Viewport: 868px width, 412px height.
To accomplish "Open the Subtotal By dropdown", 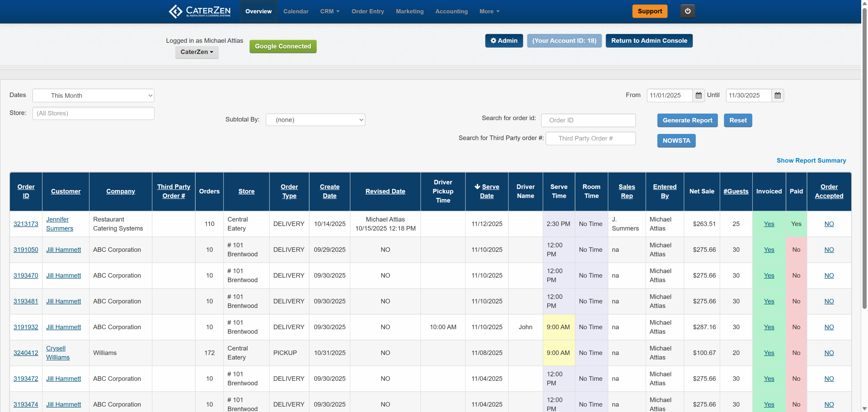I will coord(315,120).
